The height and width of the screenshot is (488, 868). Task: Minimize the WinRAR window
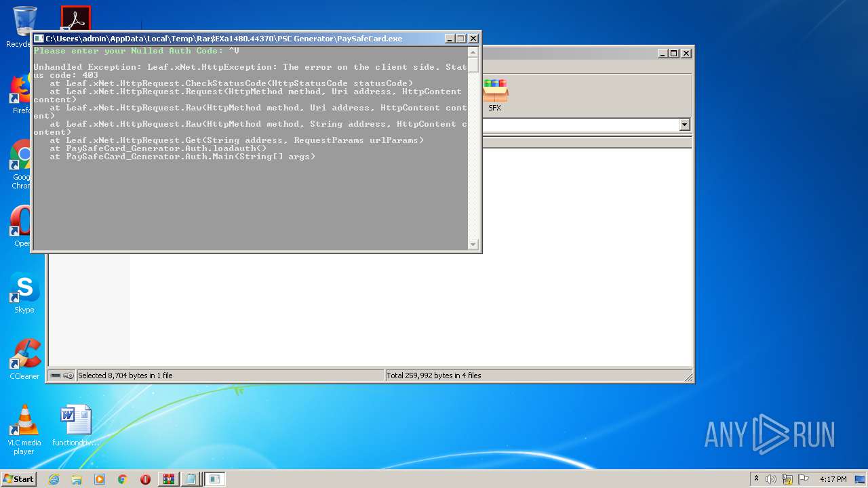(663, 53)
